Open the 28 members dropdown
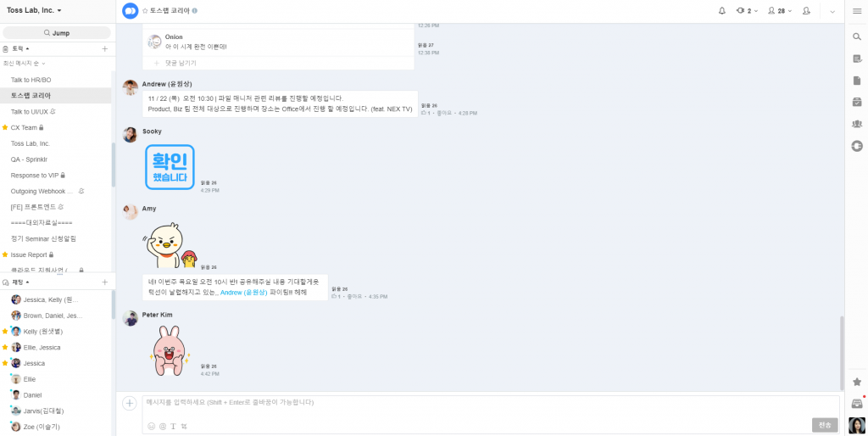Screen dimensions: 868x436 pyautogui.click(x=780, y=10)
